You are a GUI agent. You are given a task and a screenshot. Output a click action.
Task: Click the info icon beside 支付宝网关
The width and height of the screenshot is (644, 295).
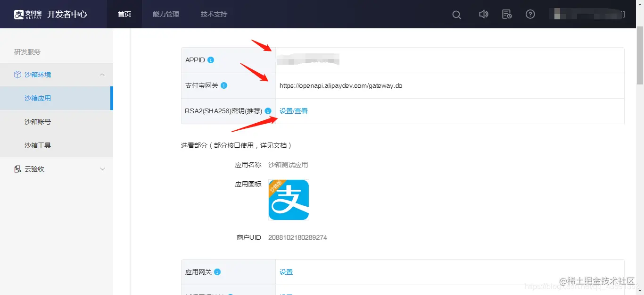(224, 85)
